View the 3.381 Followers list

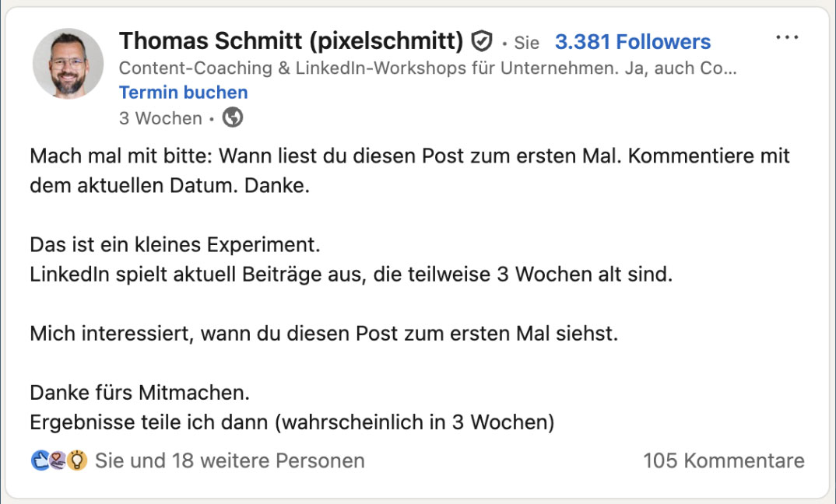pos(633,41)
